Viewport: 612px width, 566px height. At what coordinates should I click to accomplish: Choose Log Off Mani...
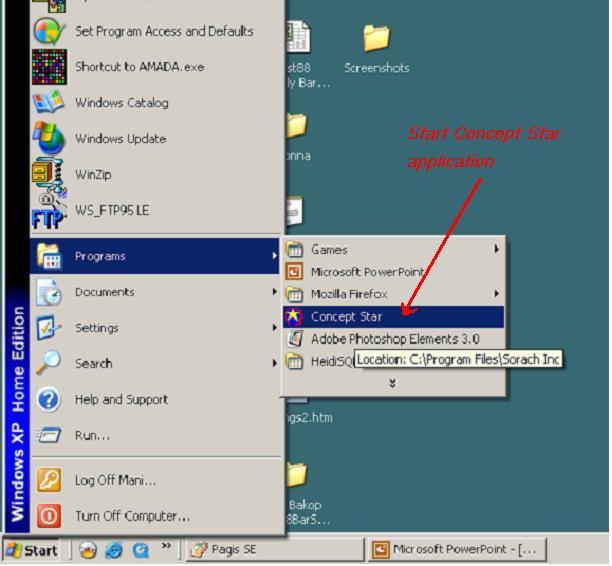click(156, 480)
